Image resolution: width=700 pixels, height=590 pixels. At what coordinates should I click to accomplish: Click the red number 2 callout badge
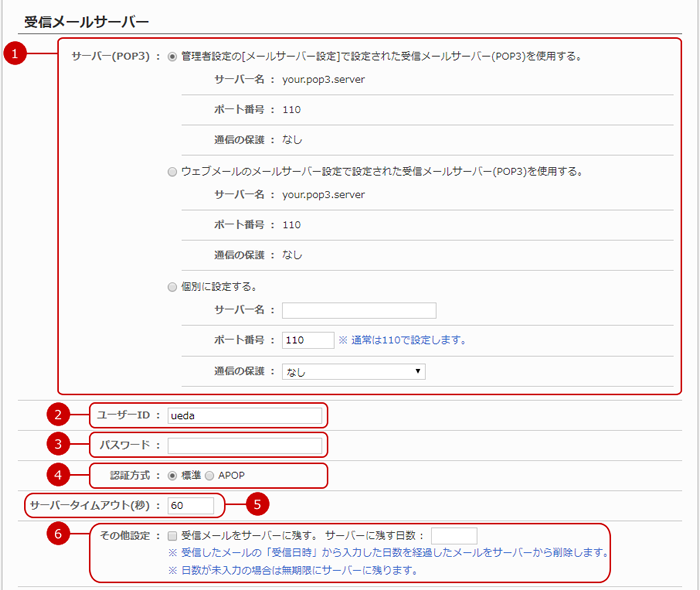(60, 415)
